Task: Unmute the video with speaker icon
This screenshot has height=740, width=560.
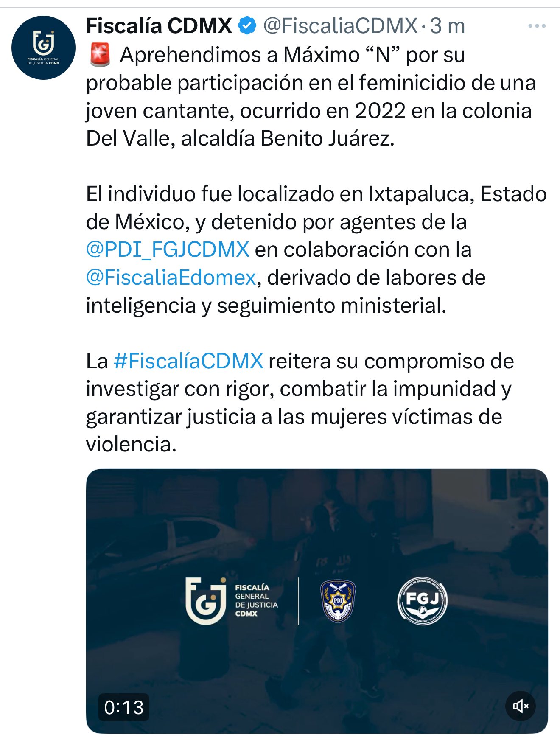Action: (521, 706)
